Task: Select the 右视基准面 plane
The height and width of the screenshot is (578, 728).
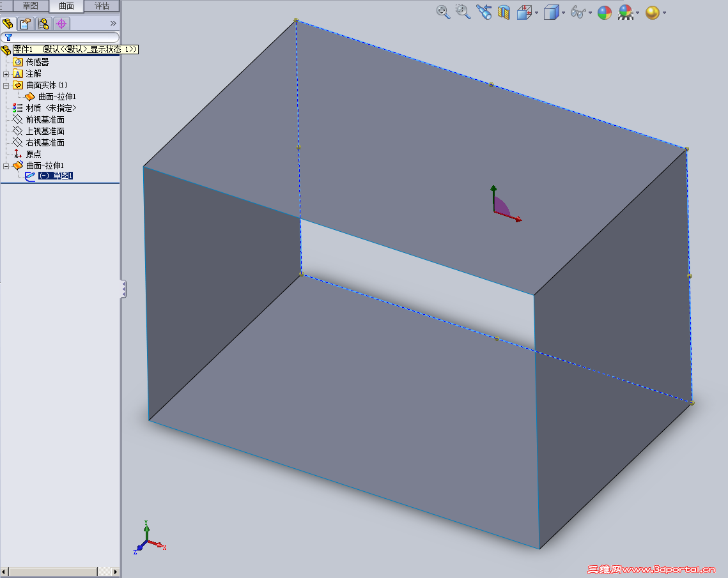Action: (x=39, y=142)
